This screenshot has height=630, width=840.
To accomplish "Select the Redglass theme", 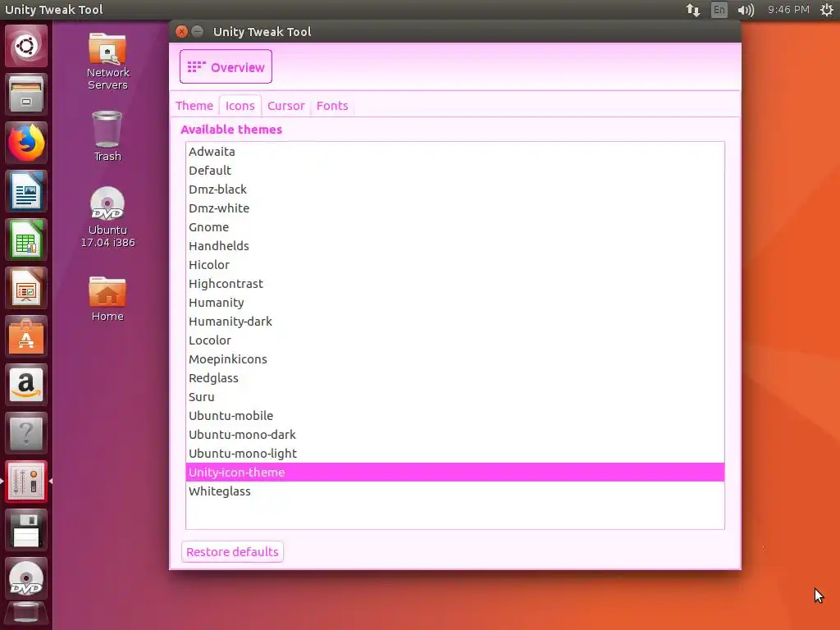I will (x=454, y=378).
